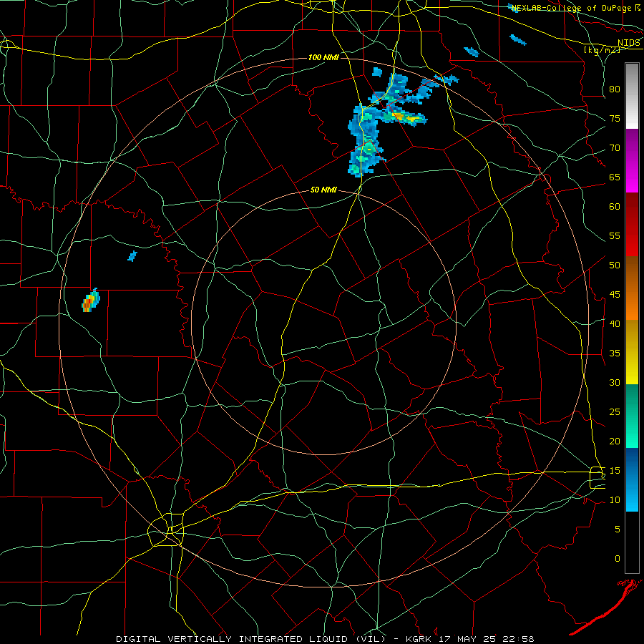Click the color scale value 55
The image size is (644, 644).
(x=615, y=235)
